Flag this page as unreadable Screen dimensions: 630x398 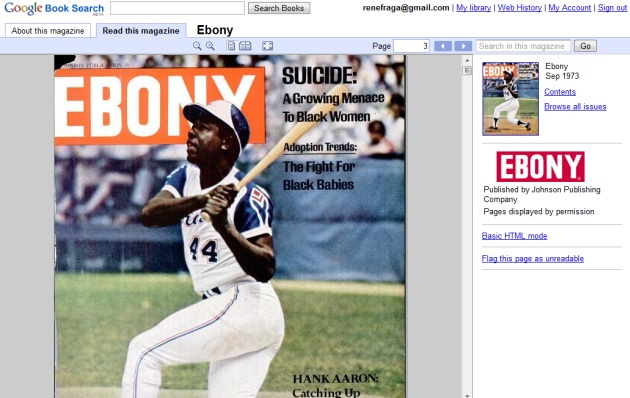532,259
